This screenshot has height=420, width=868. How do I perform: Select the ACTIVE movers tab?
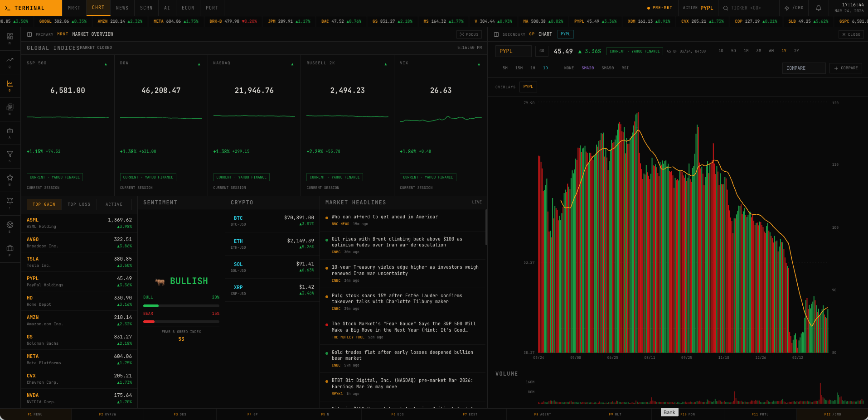click(x=114, y=204)
